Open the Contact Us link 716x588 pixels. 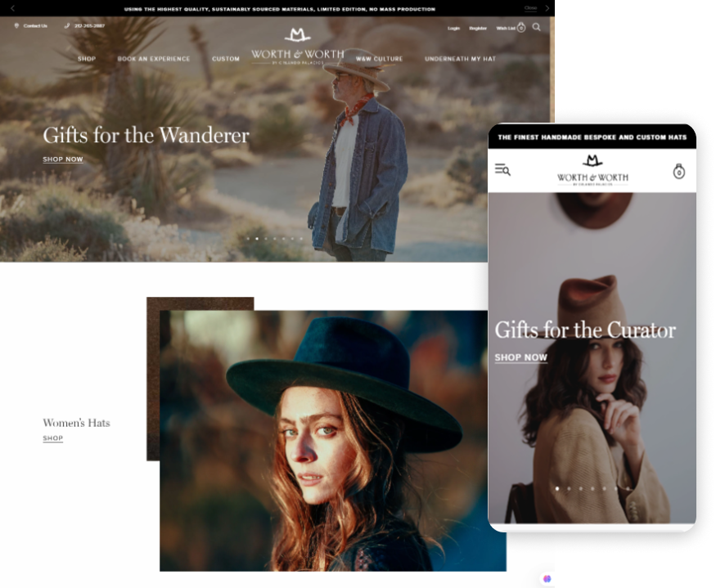(x=34, y=26)
